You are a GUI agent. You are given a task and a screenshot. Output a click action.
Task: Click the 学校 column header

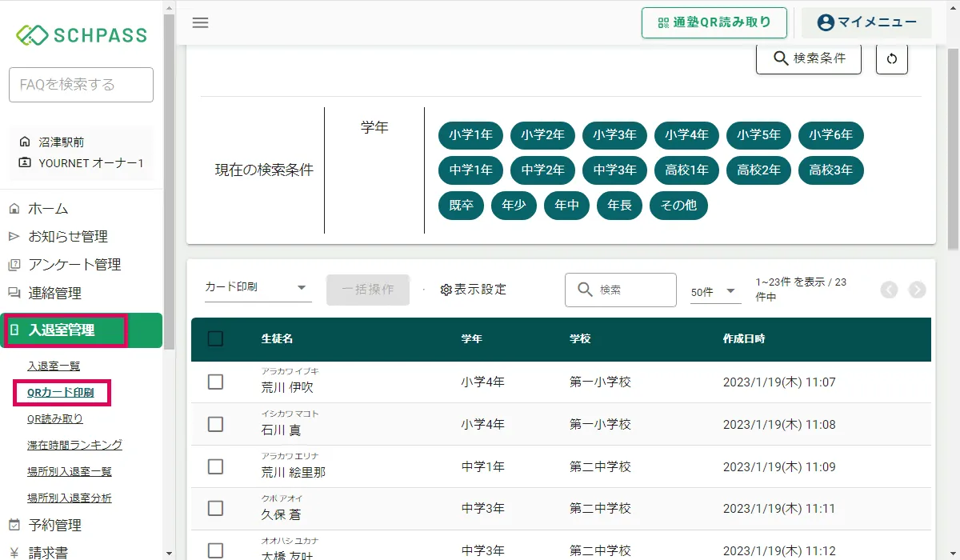pyautogui.click(x=580, y=339)
